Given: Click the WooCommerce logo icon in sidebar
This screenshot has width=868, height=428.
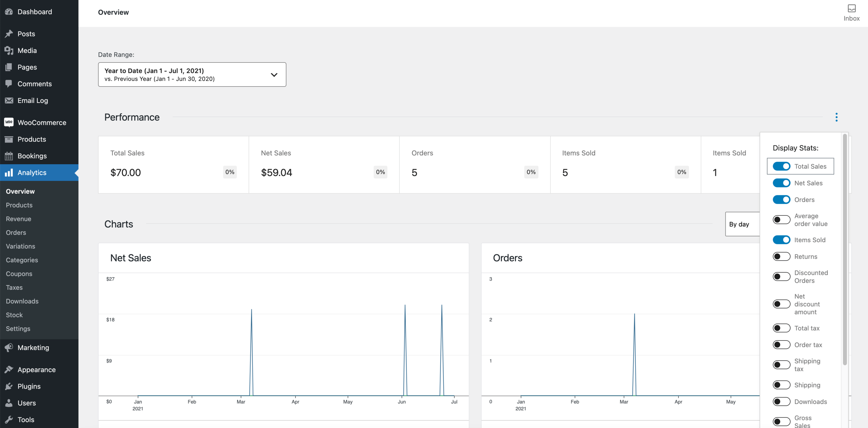Looking at the screenshot, I should click(x=9, y=122).
